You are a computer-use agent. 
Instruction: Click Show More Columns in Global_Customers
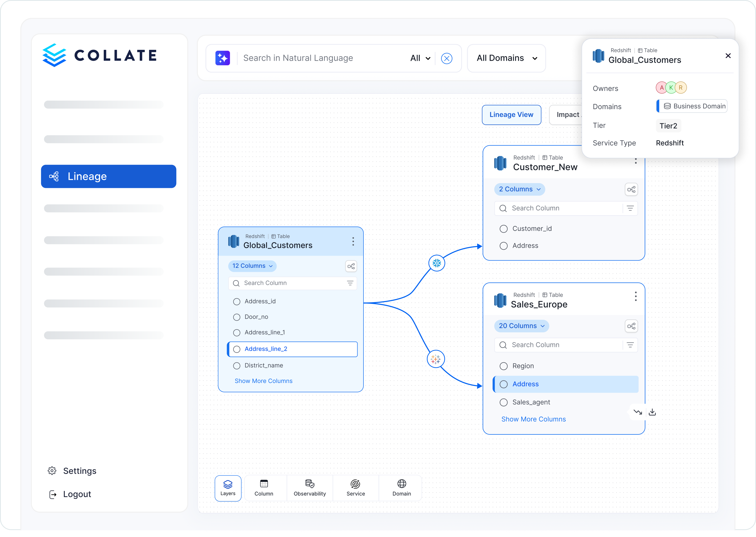pos(263,381)
